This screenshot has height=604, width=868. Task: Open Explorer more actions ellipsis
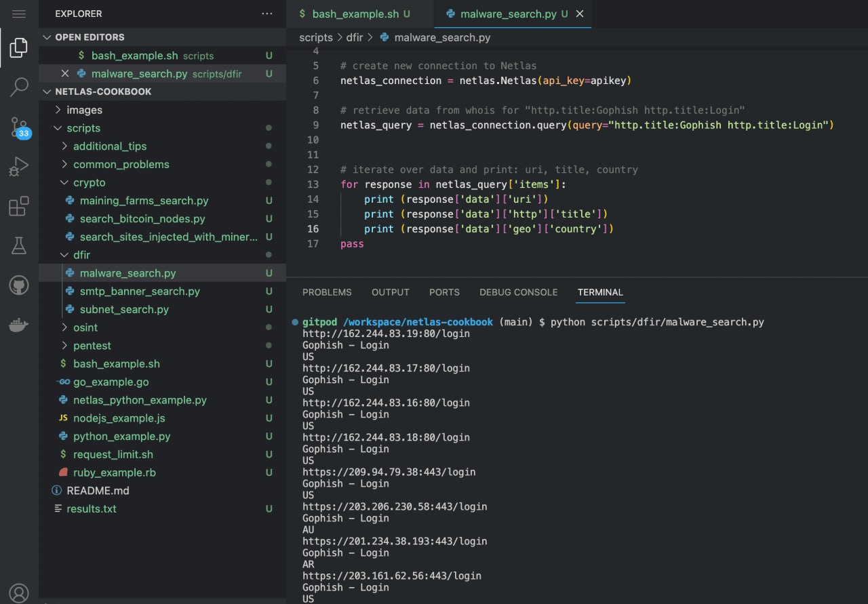click(267, 14)
